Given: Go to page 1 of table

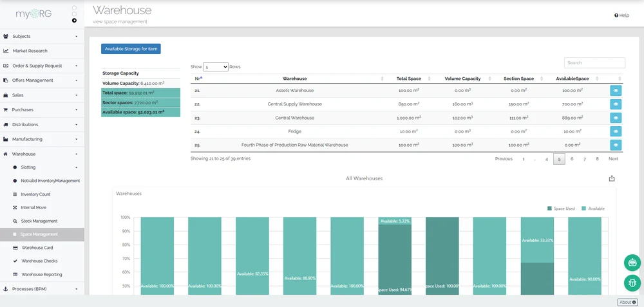Looking at the screenshot, I should pos(523,159).
